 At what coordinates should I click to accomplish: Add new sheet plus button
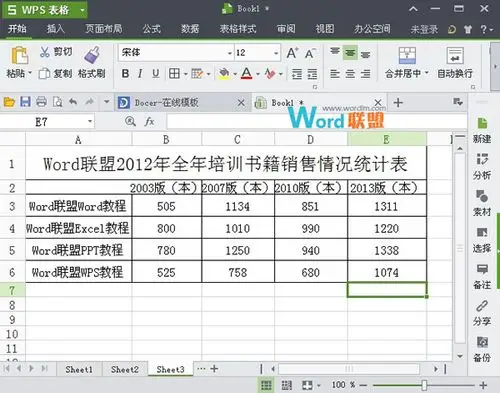coord(214,369)
